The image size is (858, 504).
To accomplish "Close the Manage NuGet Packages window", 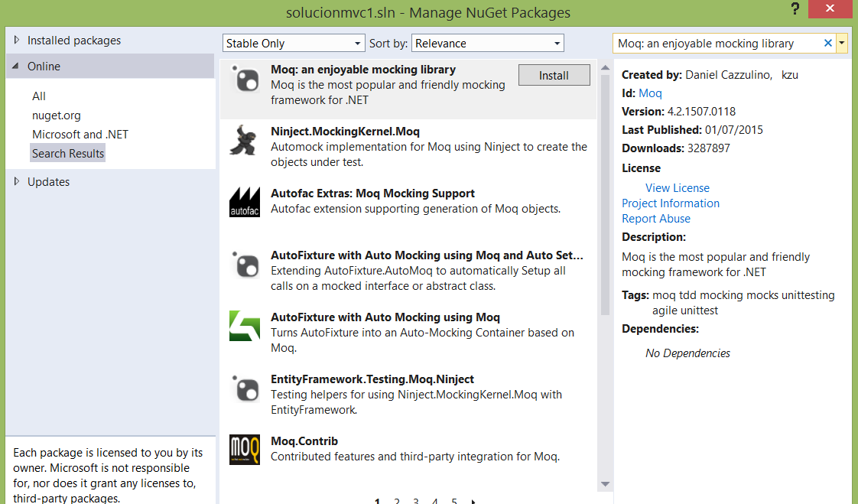I will [830, 8].
